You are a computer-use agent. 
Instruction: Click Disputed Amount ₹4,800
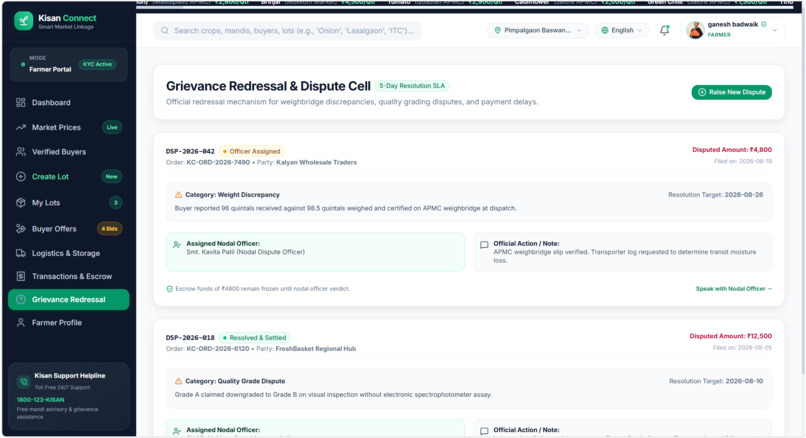click(731, 150)
